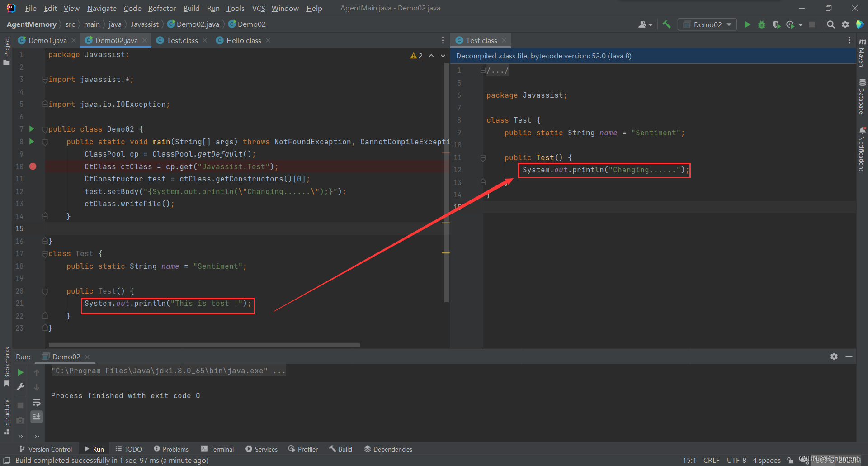This screenshot has height=466, width=868.
Task: Click Down the Stack Trace arrow
Action: [x=37, y=387]
